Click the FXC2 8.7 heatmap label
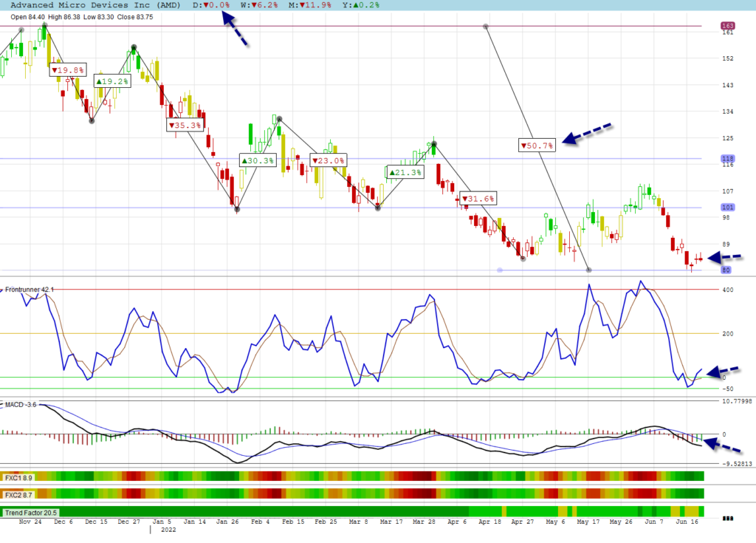The height and width of the screenshot is (543, 756). tap(18, 495)
